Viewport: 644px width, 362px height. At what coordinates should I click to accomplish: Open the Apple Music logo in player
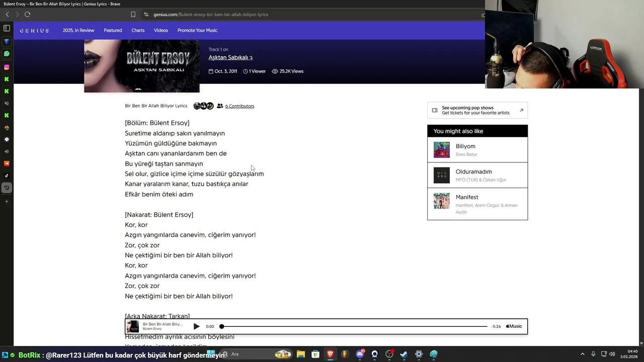[514, 326]
